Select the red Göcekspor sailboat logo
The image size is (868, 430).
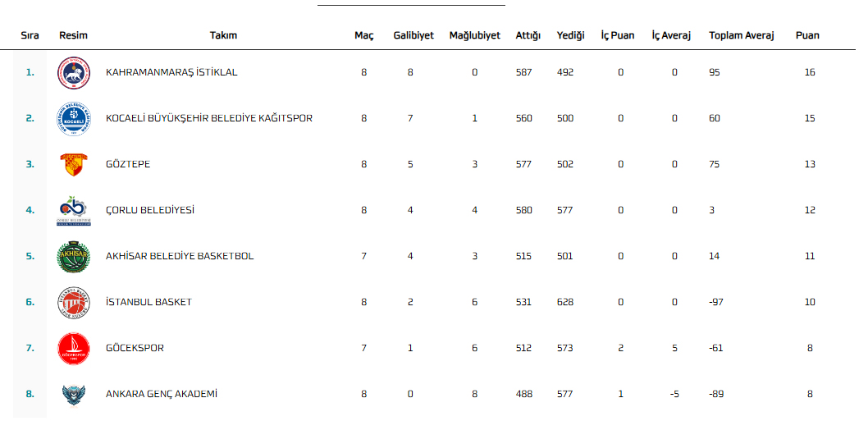pos(74,348)
